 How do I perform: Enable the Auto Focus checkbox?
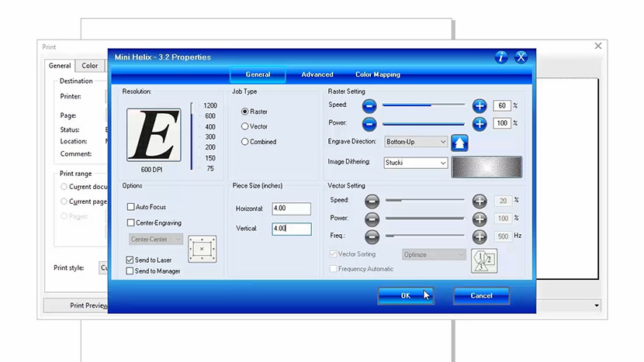click(x=130, y=207)
